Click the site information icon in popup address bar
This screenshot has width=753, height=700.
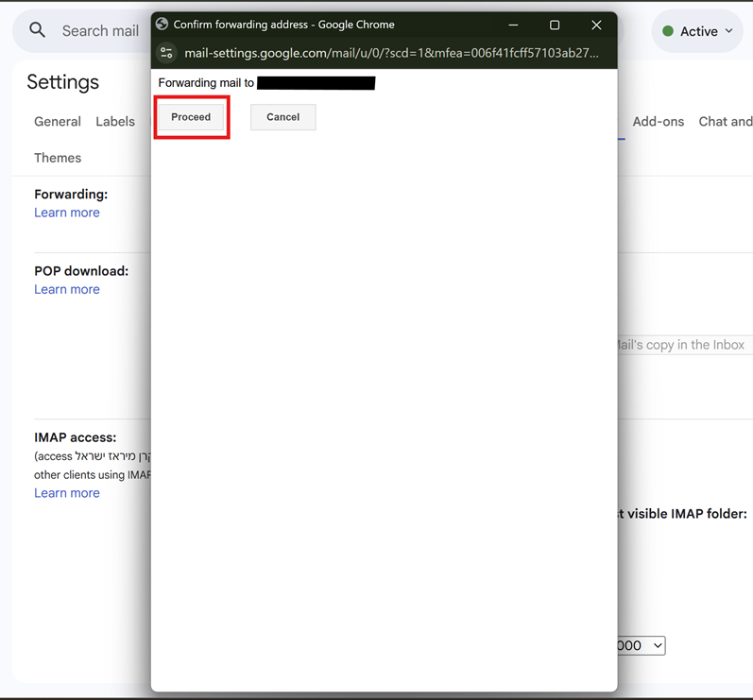167,53
